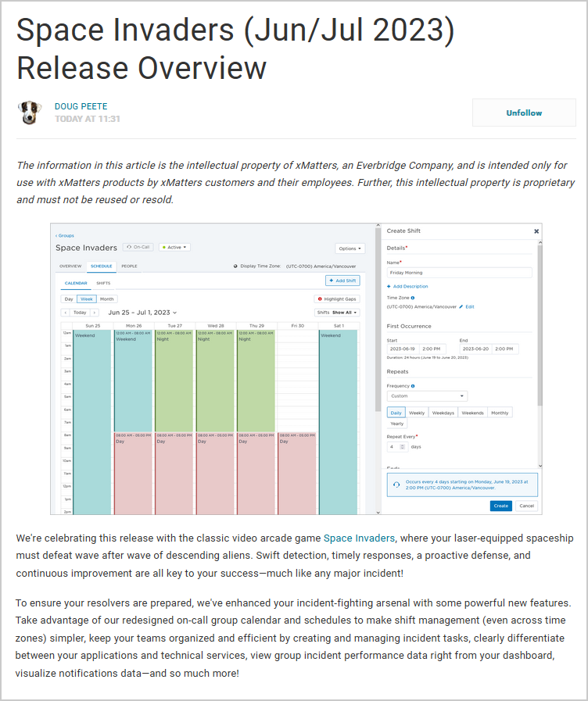Open the Space Invaders arcade game link
The height and width of the screenshot is (701, 588).
pyautogui.click(x=359, y=538)
